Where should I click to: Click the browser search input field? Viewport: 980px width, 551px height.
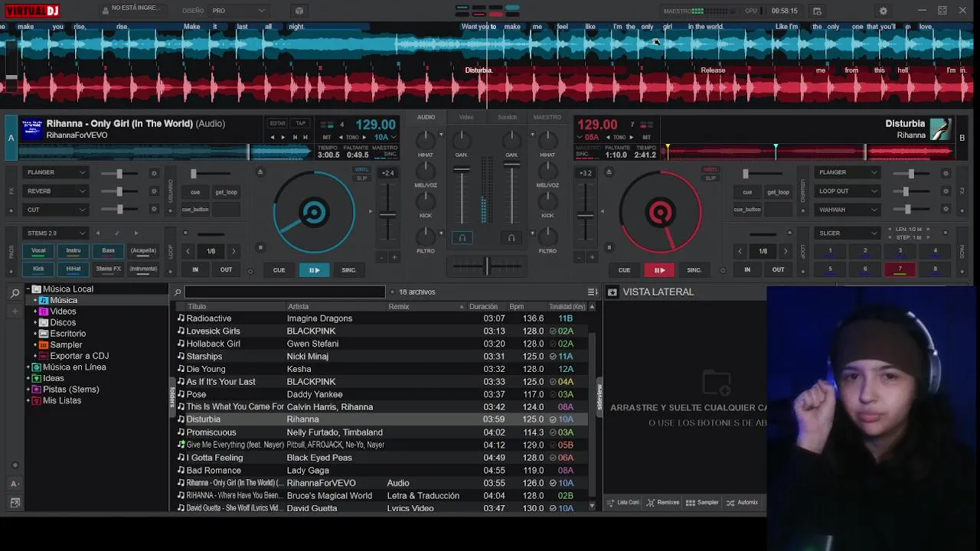point(284,292)
